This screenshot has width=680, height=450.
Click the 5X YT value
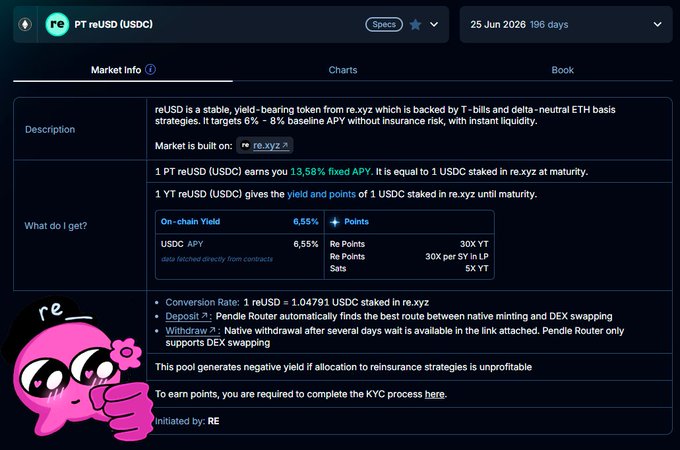477,268
